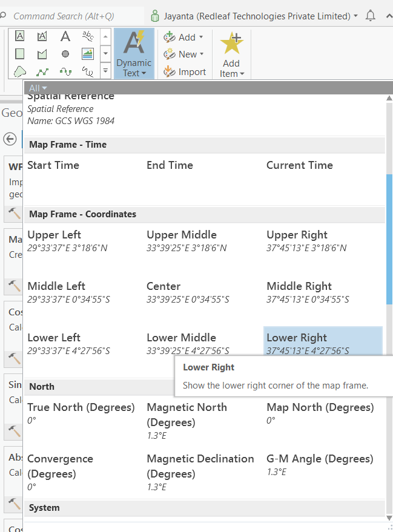Click the notification bell icon
The height and width of the screenshot is (532, 393).
tap(370, 15)
